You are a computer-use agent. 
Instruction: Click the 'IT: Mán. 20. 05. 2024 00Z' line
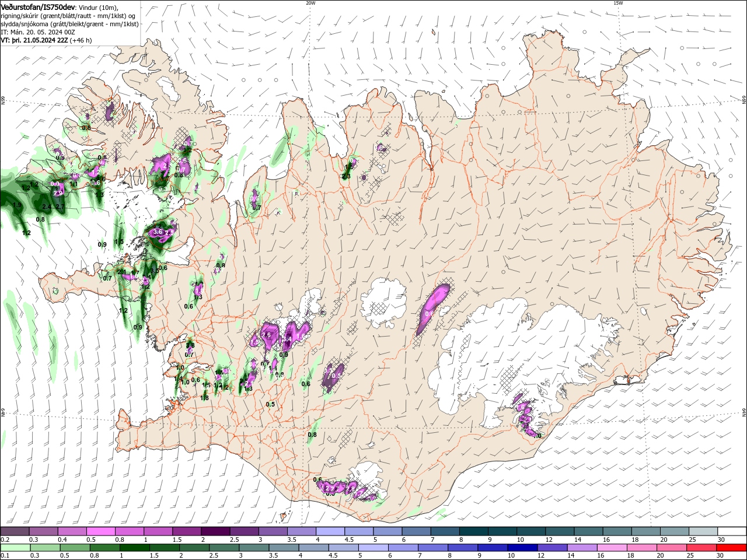coord(37,32)
